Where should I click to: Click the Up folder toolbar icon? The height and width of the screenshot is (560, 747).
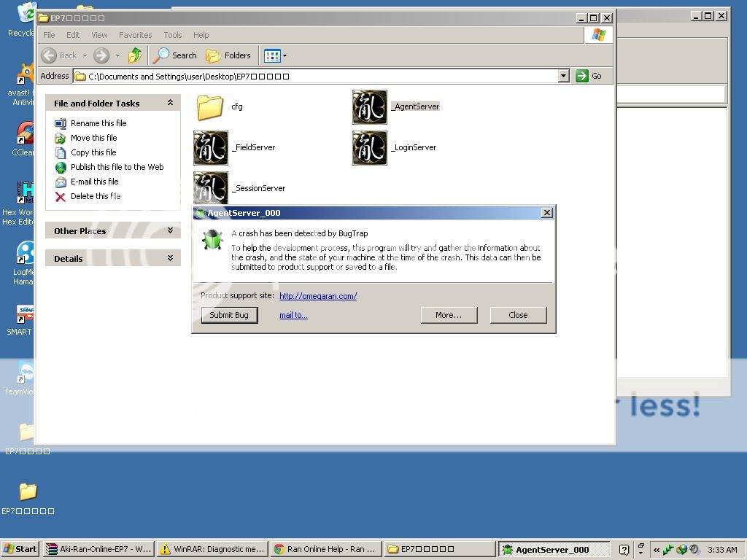click(x=135, y=55)
